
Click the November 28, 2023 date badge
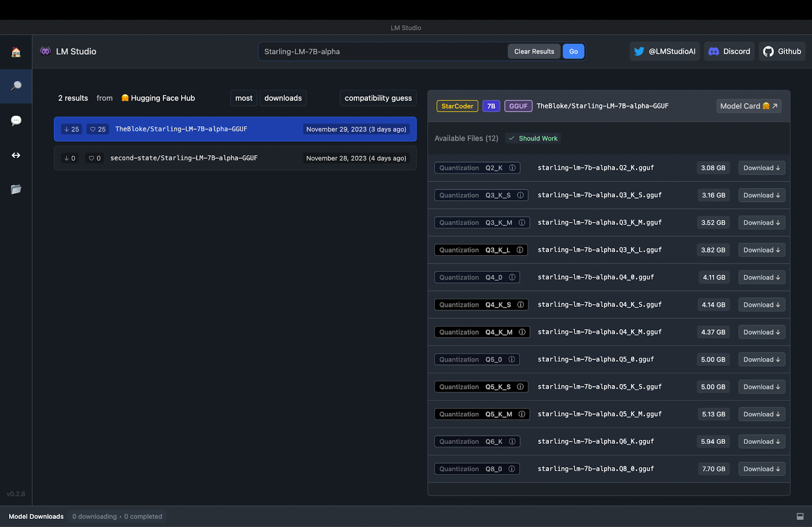tap(356, 158)
